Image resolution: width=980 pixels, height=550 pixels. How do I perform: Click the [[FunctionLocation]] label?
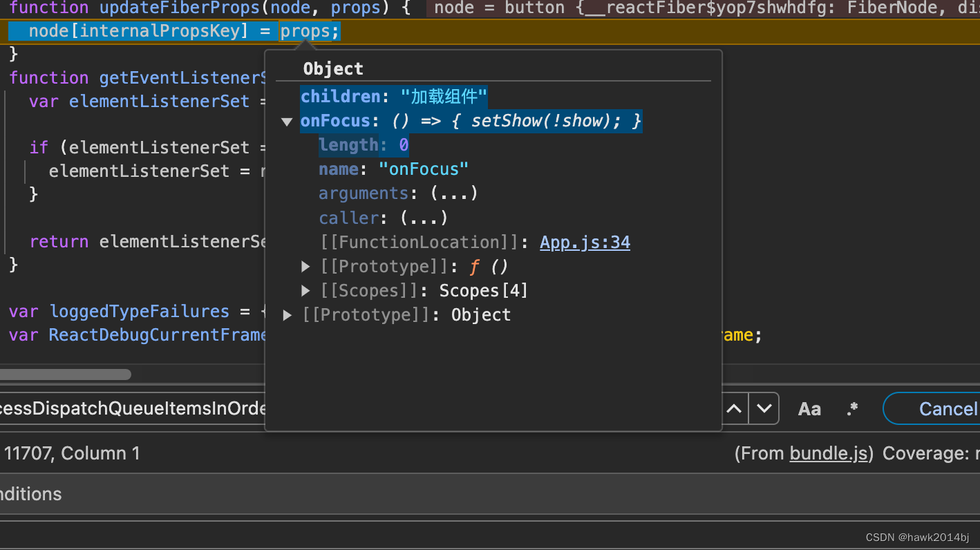click(420, 243)
